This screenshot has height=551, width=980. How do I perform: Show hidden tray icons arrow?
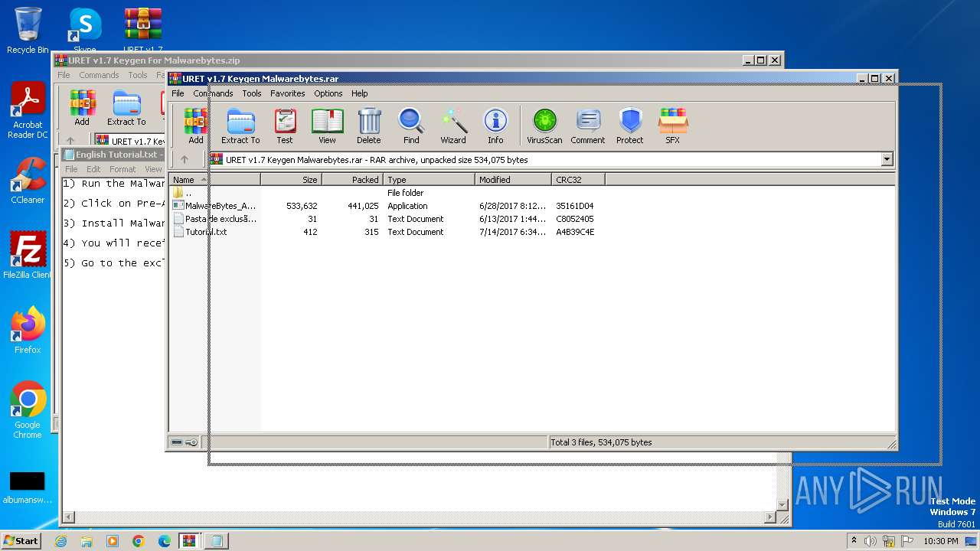pos(854,541)
